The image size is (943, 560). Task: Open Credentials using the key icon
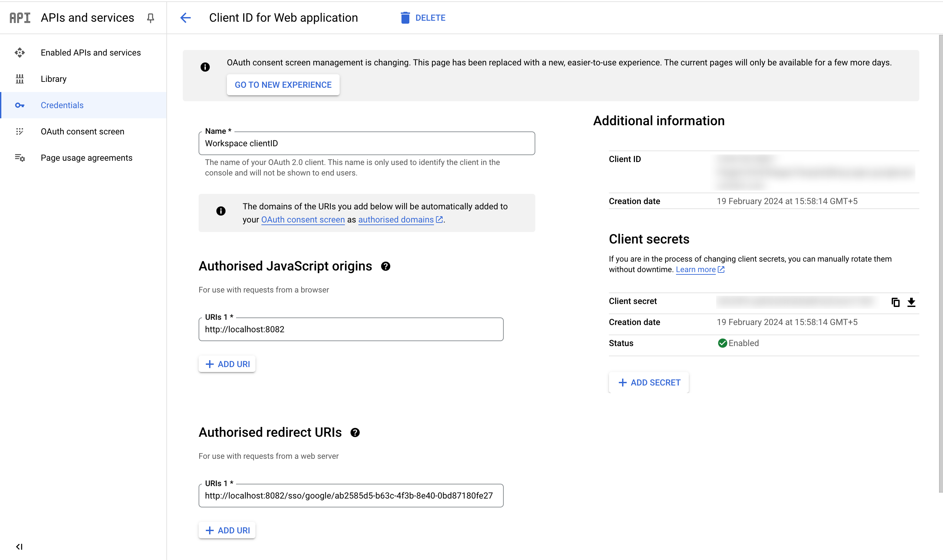[x=20, y=105]
